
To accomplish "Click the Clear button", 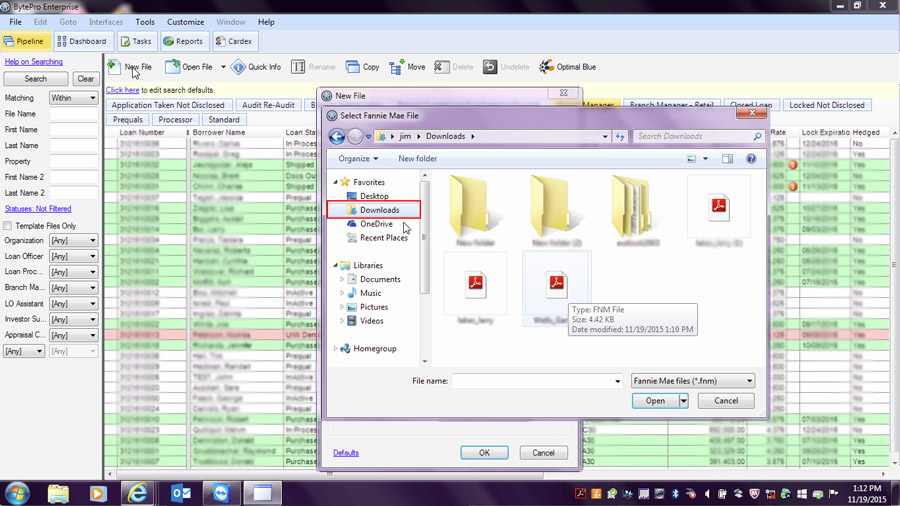I will tap(86, 79).
